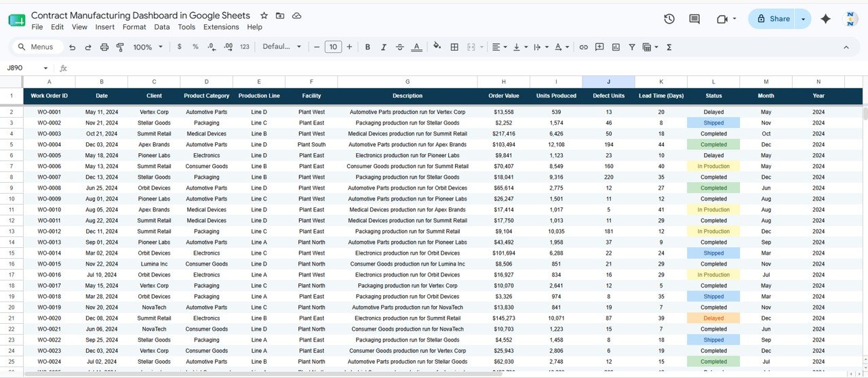Image resolution: width=868 pixels, height=378 pixels.
Task: Open Google Sheets home logo
Action: click(x=17, y=20)
